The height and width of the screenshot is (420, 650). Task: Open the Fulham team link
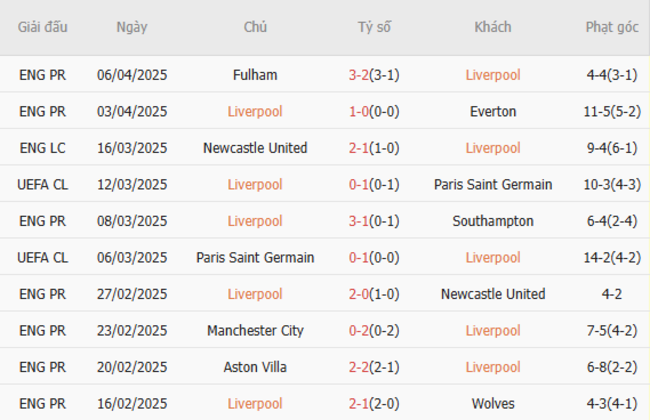point(255,75)
